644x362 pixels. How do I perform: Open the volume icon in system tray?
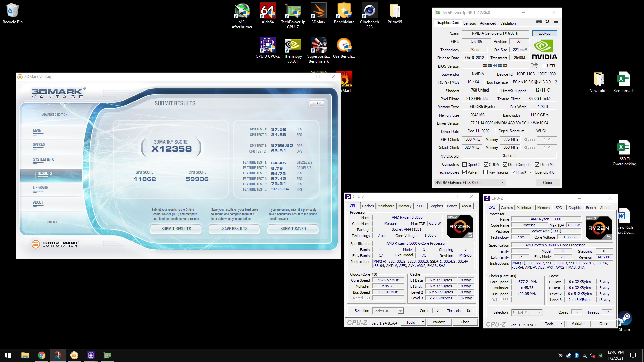coord(592,355)
